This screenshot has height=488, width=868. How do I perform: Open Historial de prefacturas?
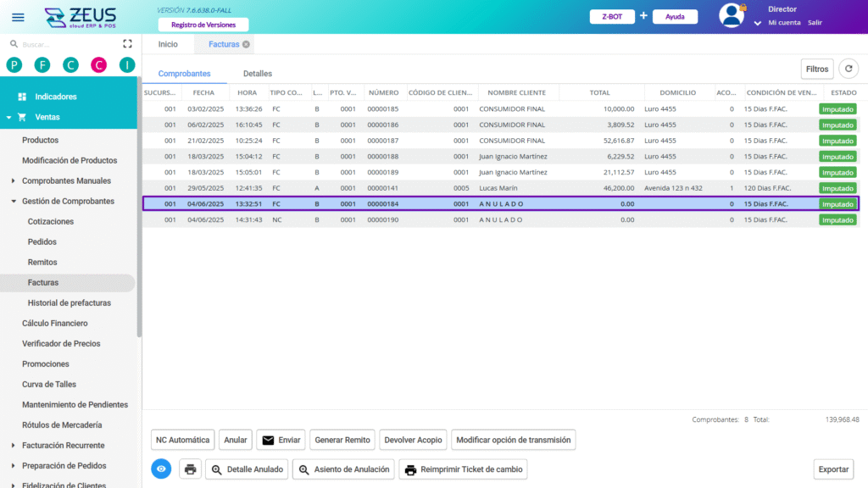click(70, 303)
